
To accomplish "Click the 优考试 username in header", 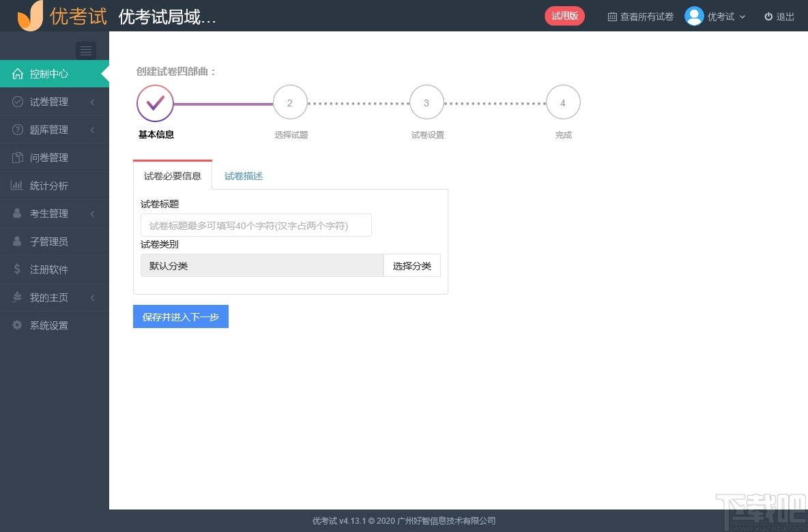I will tap(721, 16).
